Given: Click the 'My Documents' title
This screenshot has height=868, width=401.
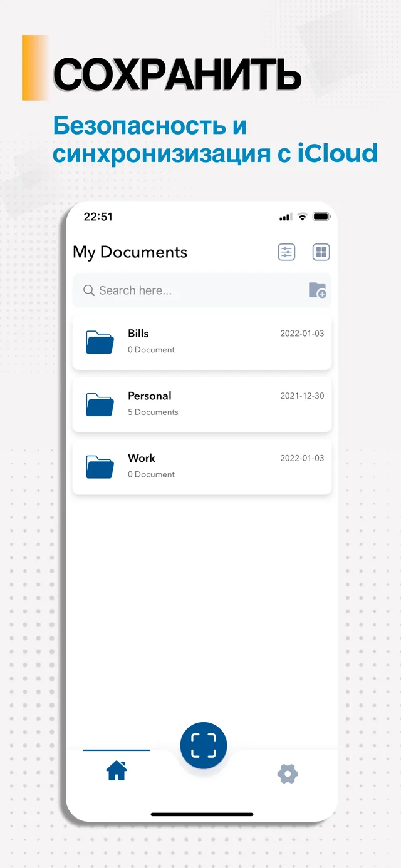Looking at the screenshot, I should (x=130, y=252).
